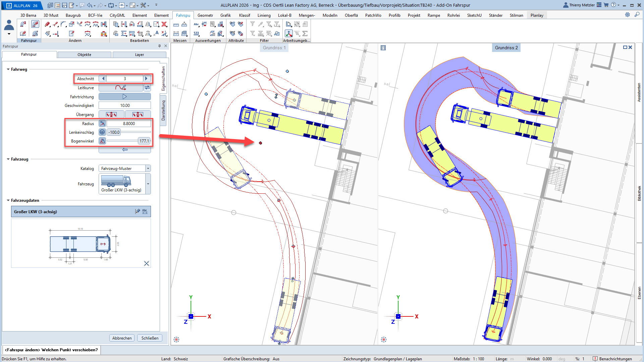
Task: Click the Abbrechen button
Action: [x=122, y=338]
